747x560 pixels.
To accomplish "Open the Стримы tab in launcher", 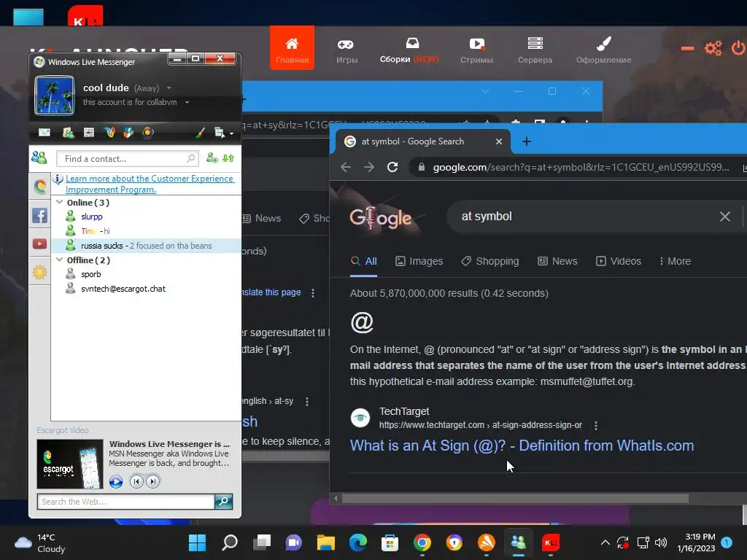I will [476, 50].
